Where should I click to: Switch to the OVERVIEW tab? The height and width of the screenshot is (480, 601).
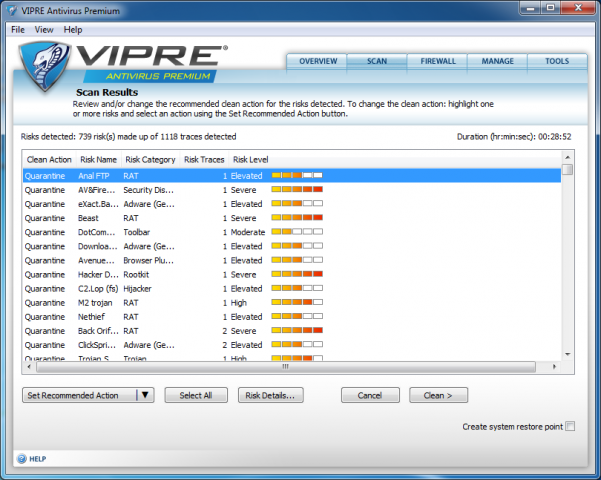318,61
